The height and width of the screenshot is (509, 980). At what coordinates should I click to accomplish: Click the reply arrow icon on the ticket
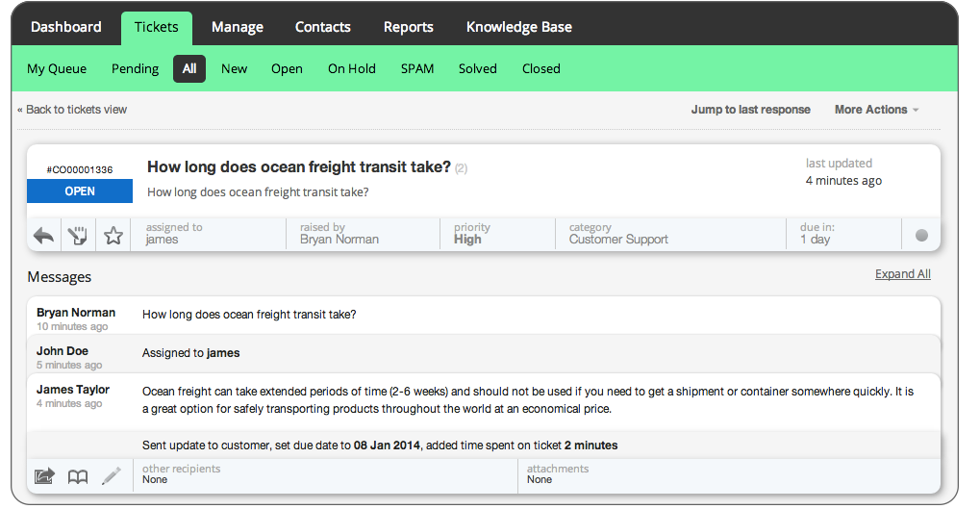tap(43, 236)
